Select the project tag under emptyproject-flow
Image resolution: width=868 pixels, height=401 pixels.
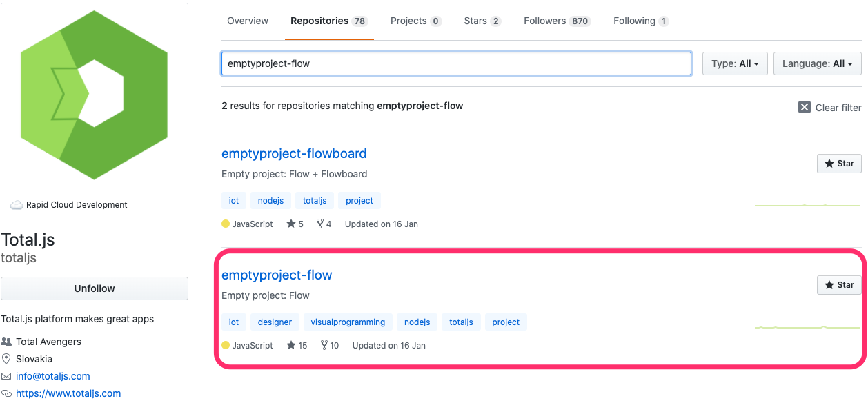(506, 322)
